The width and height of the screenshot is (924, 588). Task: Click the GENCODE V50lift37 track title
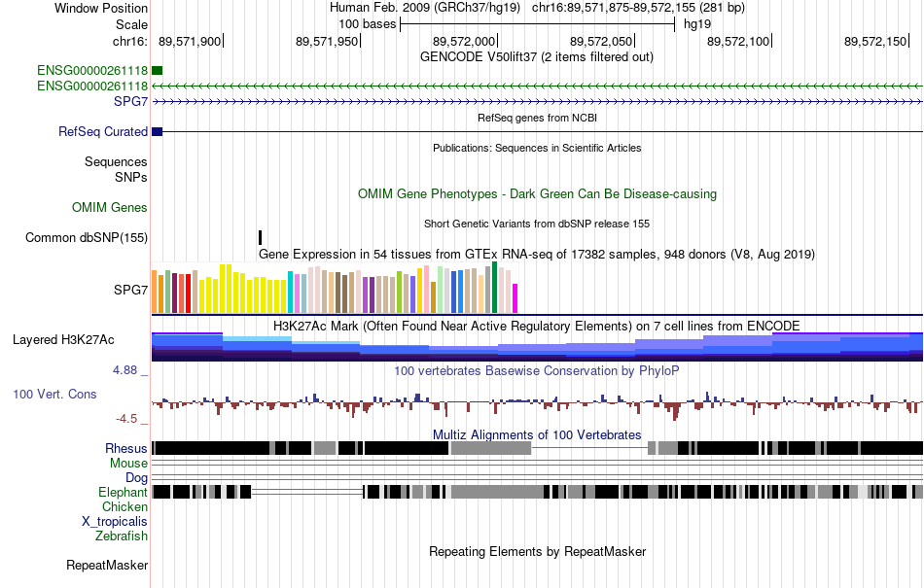point(537,57)
